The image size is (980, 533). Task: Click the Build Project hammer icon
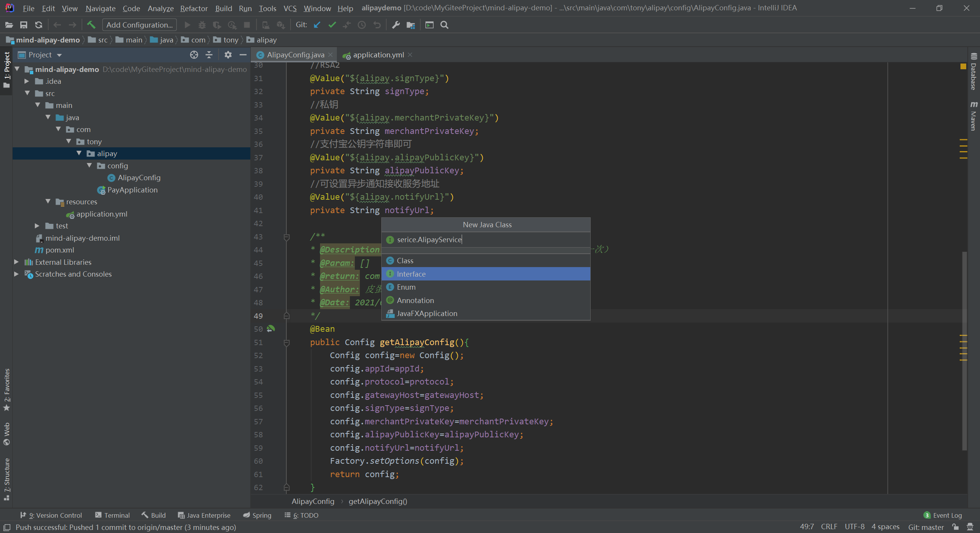tap(91, 25)
